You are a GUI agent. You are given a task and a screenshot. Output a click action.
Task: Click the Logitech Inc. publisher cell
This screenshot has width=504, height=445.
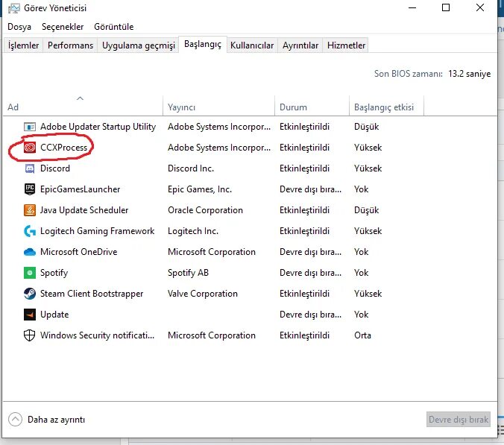click(x=193, y=231)
